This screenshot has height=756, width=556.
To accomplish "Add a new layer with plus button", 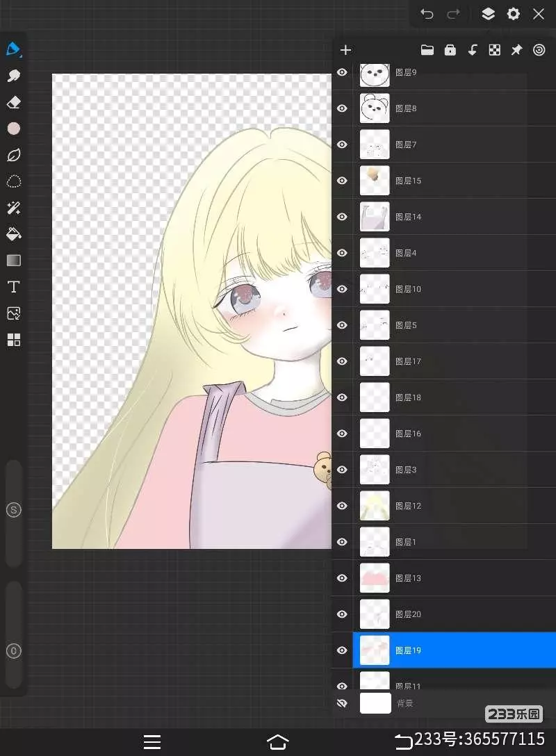I will tap(345, 50).
